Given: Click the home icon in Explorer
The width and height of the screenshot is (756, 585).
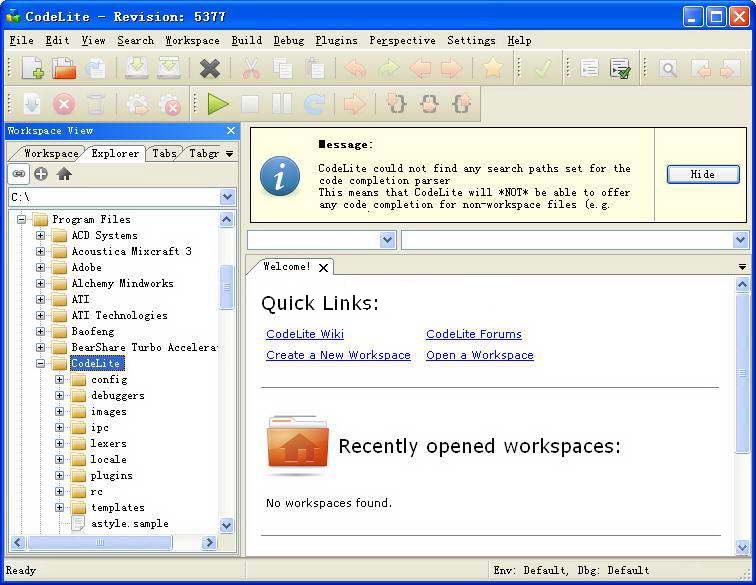Looking at the screenshot, I should coord(64,174).
